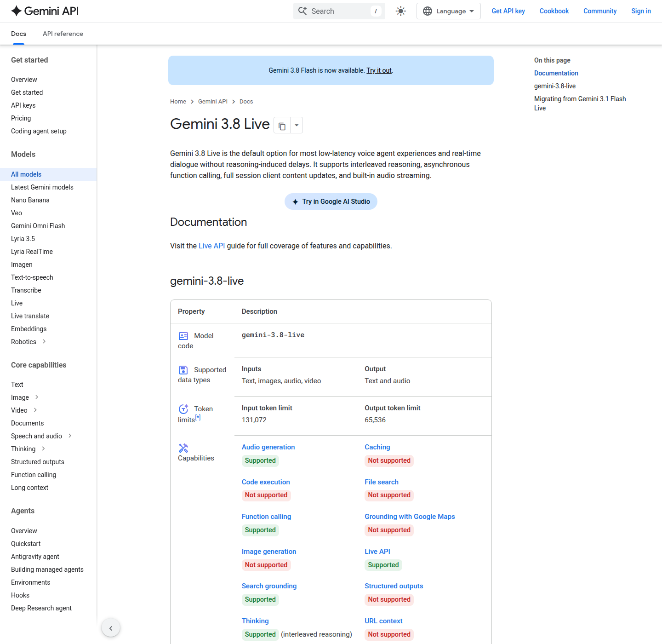This screenshot has width=662, height=644.
Task: Click the Gemini API breadcrumb
Action: [213, 101]
